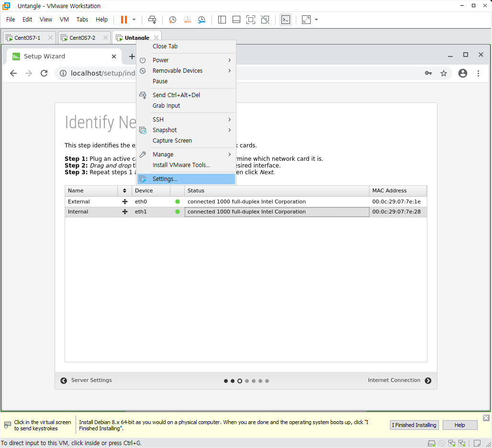The width and height of the screenshot is (492, 448).
Task: Click Help button in install bar
Action: pyautogui.click(x=459, y=426)
